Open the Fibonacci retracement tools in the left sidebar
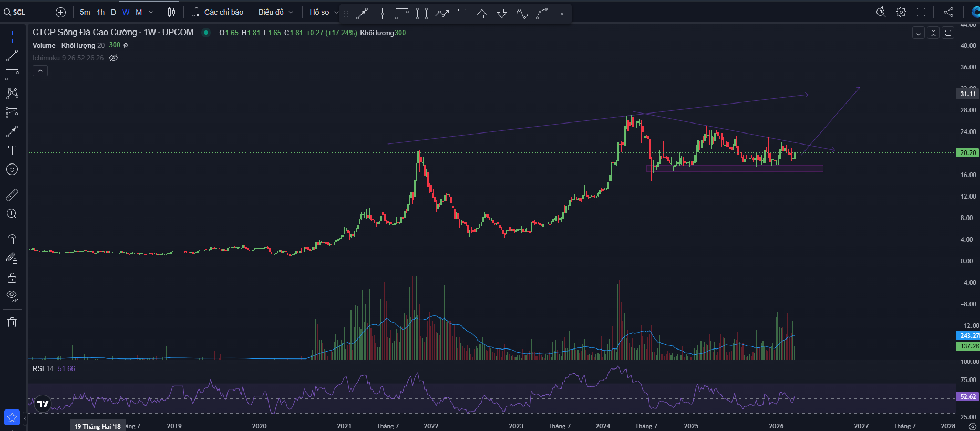Image resolution: width=980 pixels, height=431 pixels. coord(12,75)
